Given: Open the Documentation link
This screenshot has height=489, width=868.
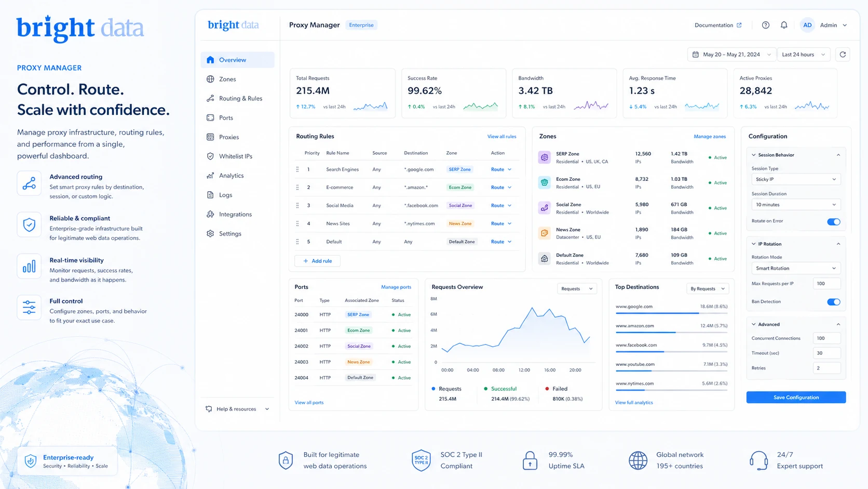Looking at the screenshot, I should point(718,25).
